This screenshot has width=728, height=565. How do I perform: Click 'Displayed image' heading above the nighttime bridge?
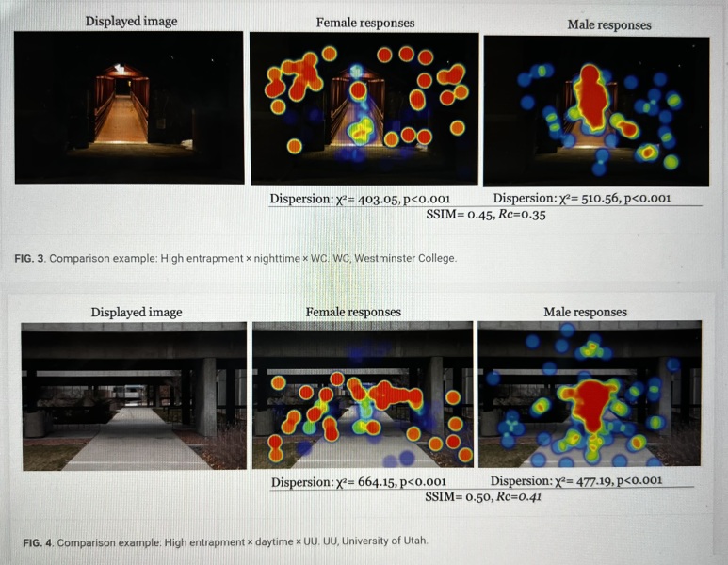[x=131, y=21]
